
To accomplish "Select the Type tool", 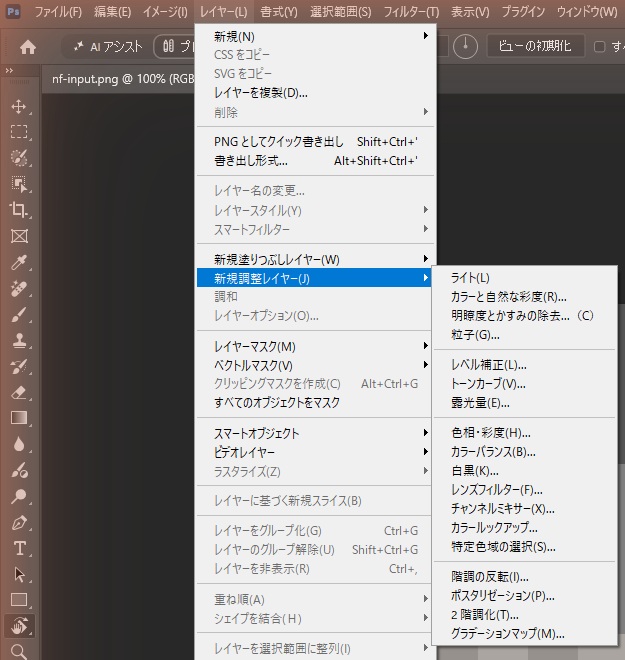I will (19, 548).
